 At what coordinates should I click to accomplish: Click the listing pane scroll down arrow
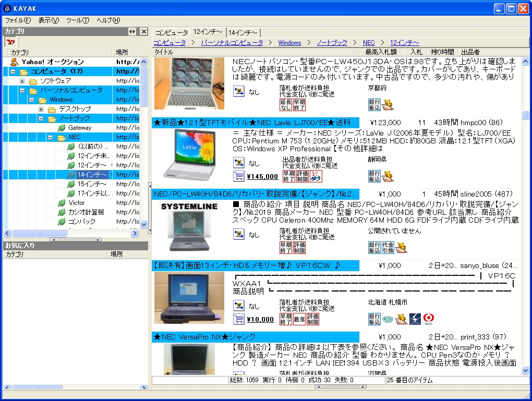tap(525, 370)
